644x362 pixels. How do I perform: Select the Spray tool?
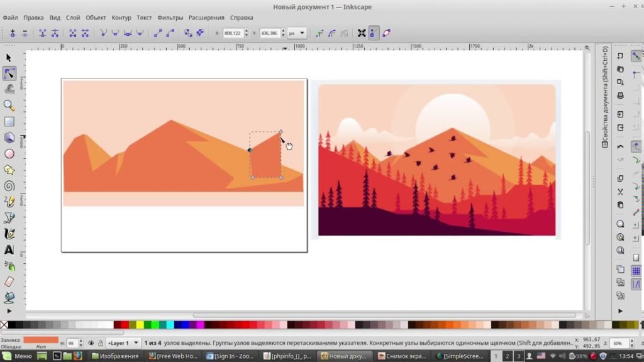click(x=9, y=266)
